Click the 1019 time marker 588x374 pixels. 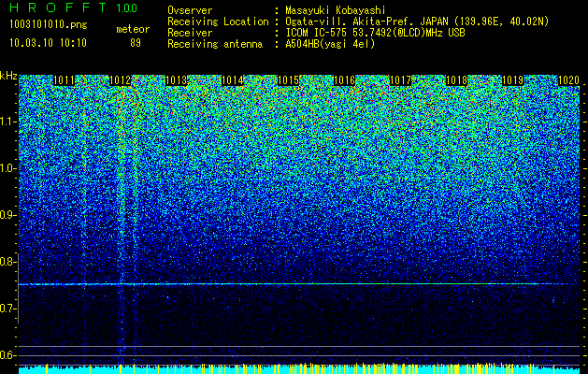(x=512, y=80)
